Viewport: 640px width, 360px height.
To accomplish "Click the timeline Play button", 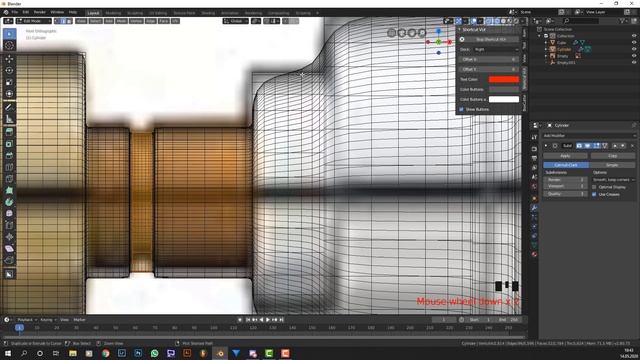I will click(x=268, y=320).
